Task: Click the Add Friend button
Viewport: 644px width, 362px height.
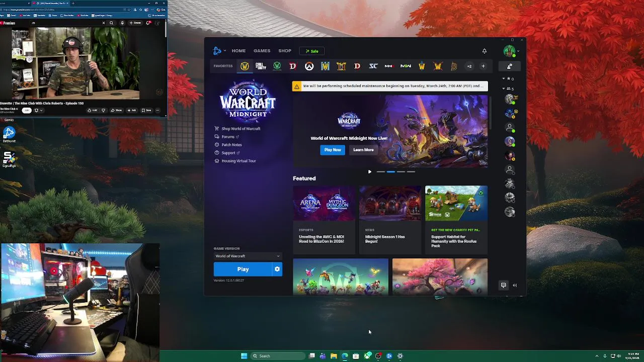Action: point(510,66)
